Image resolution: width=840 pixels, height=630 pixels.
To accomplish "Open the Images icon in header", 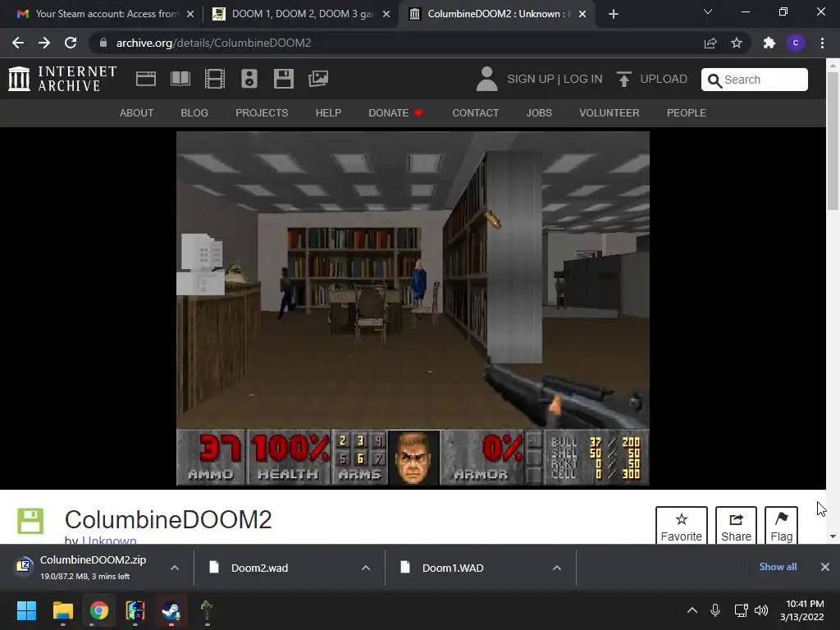I will tap(318, 79).
